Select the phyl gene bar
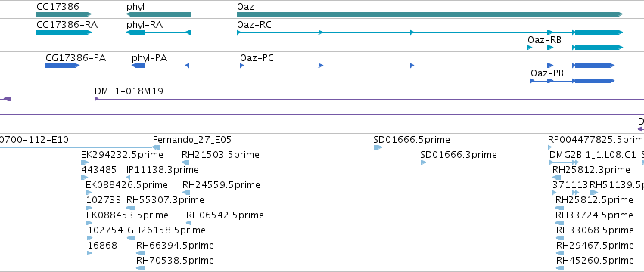This screenshot has height=272, width=644. [158, 14]
